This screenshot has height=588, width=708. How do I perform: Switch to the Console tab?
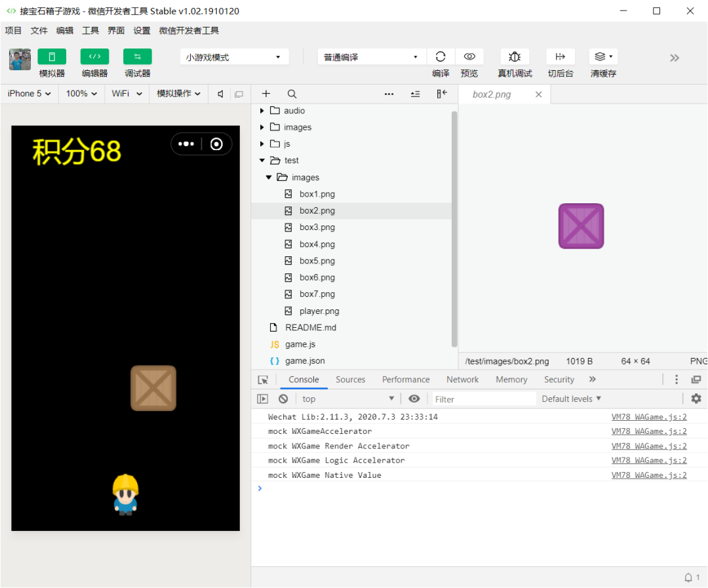click(304, 380)
